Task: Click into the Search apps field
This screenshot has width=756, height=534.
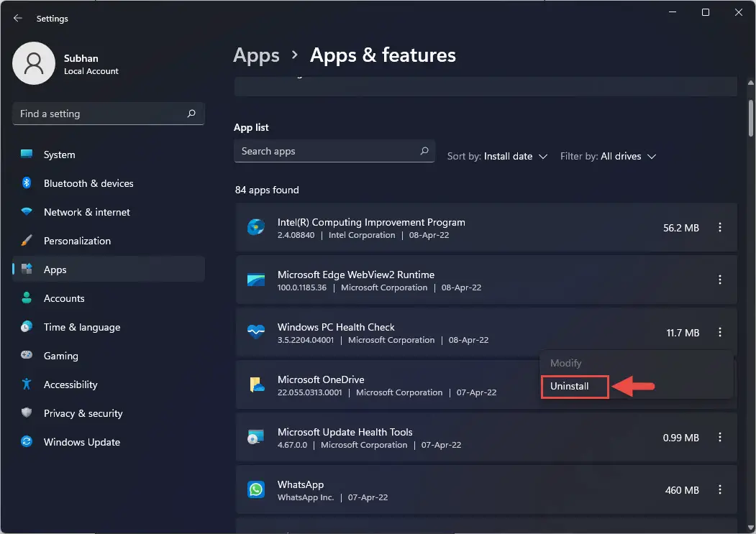Action: click(334, 151)
